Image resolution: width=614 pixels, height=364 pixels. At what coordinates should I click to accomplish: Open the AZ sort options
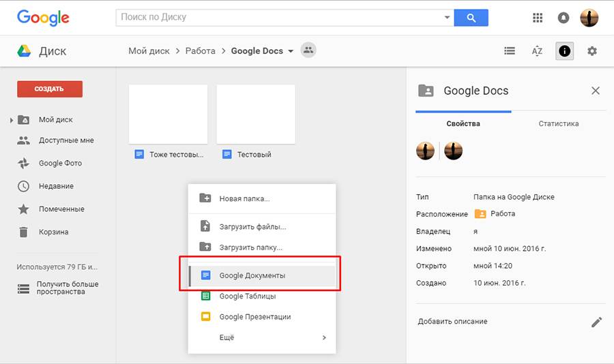[x=537, y=51]
